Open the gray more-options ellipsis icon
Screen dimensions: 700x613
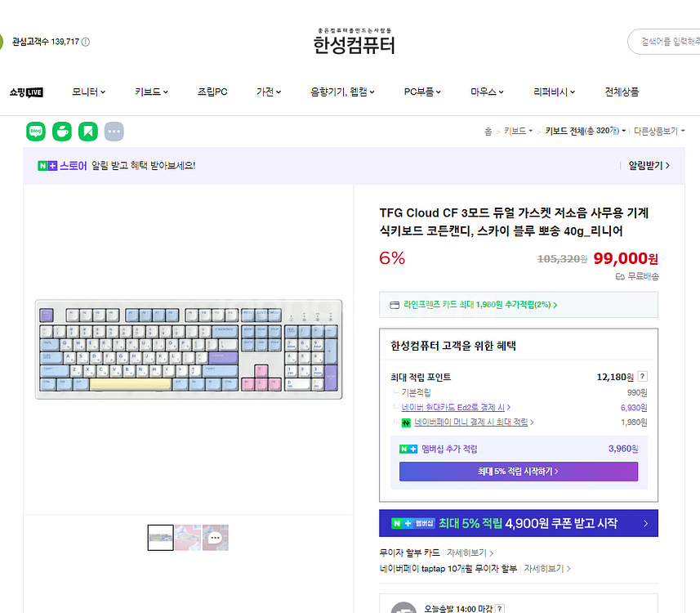(x=114, y=132)
